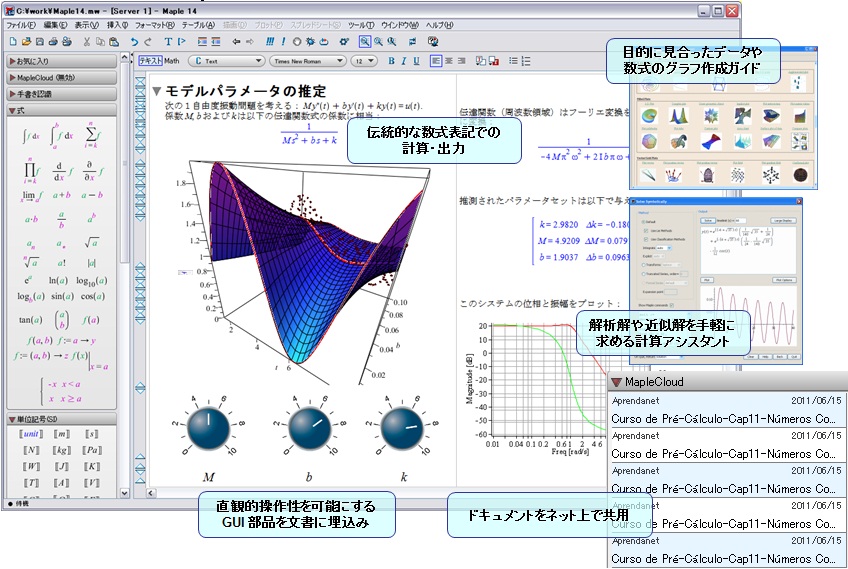
Task: Open Print Preview from the toolbar
Action: click(x=67, y=42)
